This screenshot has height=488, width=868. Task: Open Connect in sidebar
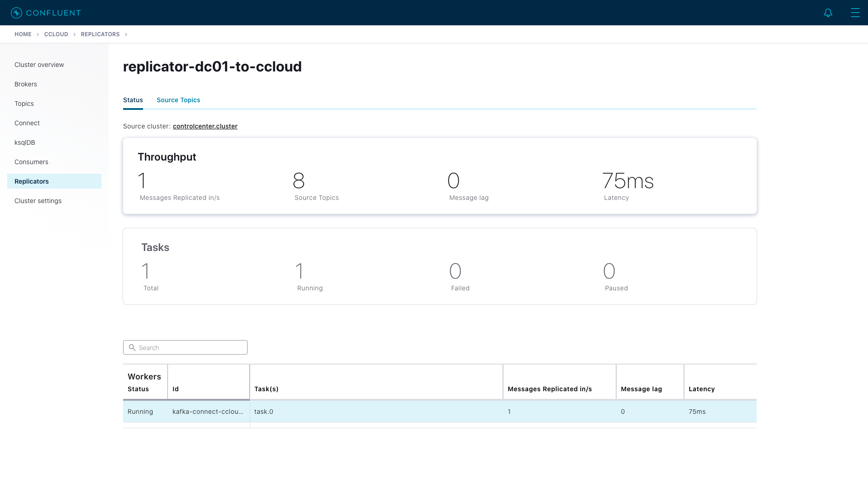coord(54,123)
